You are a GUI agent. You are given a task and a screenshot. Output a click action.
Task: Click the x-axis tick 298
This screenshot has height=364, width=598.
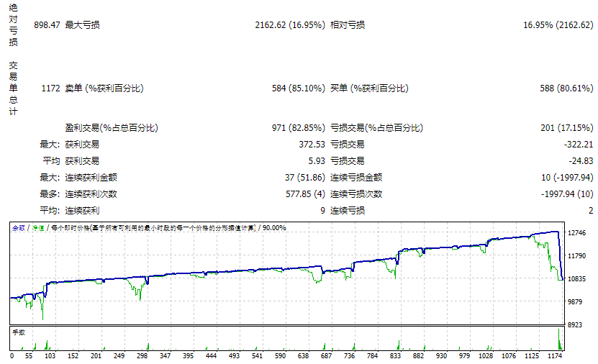pyautogui.click(x=142, y=356)
